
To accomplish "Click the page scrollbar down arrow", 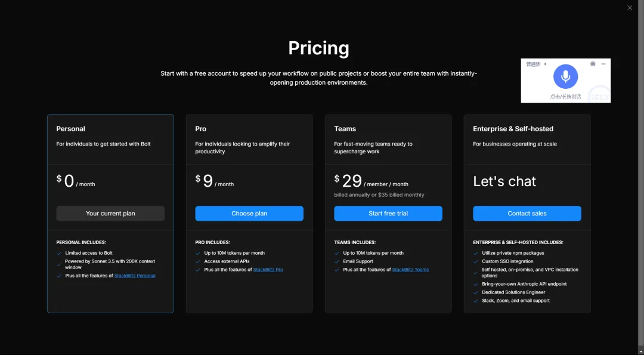I will (x=640, y=351).
